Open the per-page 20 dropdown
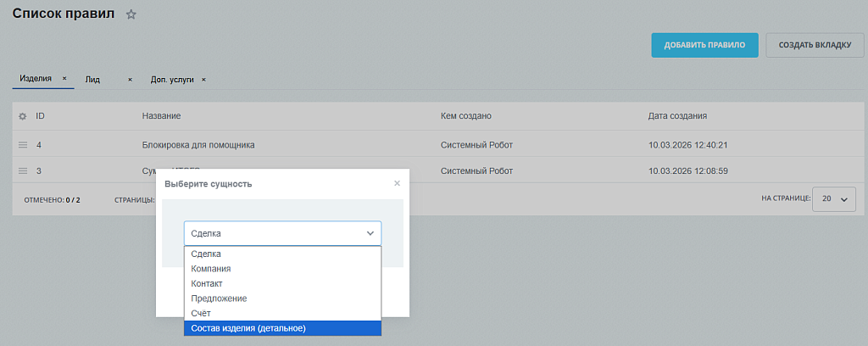Viewport: 868px width, 346px height. point(834,199)
